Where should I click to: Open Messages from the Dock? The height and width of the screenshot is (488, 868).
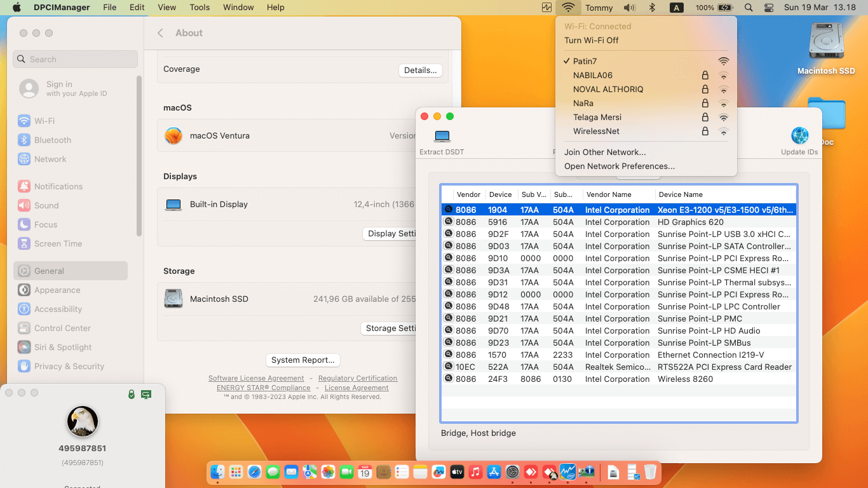[273, 472]
